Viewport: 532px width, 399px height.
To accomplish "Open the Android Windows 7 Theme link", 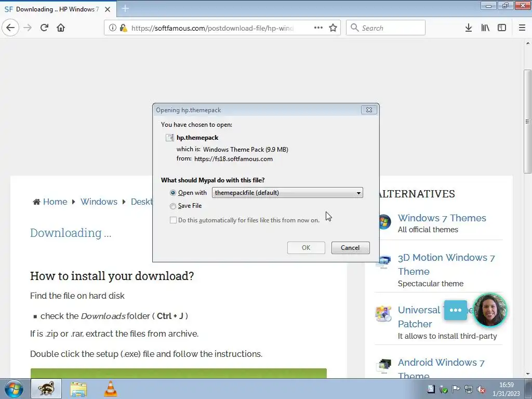I will pos(441,369).
